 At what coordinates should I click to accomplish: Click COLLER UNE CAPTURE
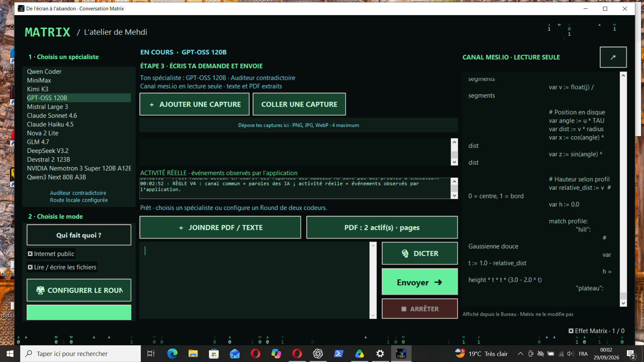click(299, 104)
